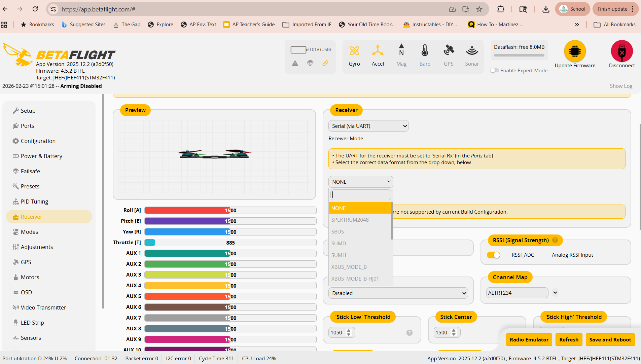Click the Disconnect USB icon
The height and width of the screenshot is (364, 641).
[x=621, y=51]
